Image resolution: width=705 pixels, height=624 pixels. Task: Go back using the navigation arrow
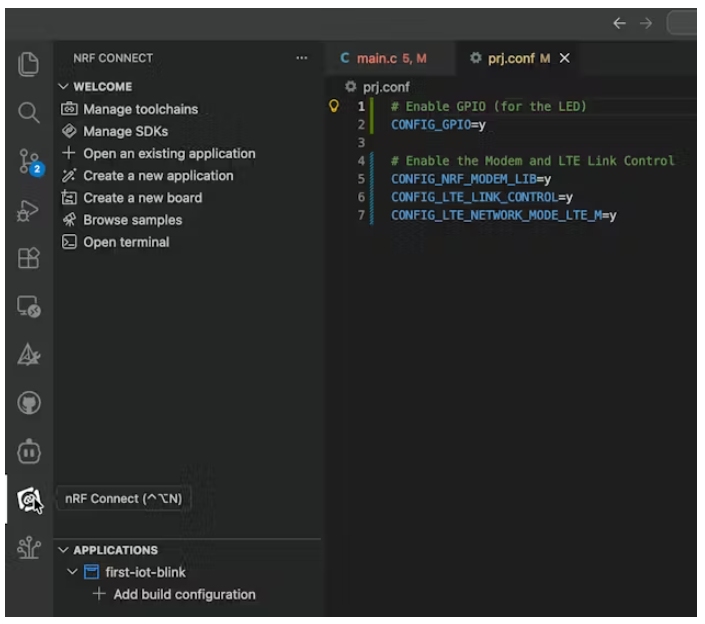(620, 23)
